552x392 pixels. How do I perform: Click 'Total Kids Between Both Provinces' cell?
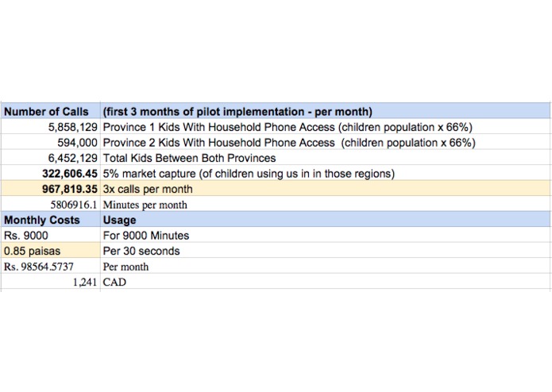tap(325, 158)
